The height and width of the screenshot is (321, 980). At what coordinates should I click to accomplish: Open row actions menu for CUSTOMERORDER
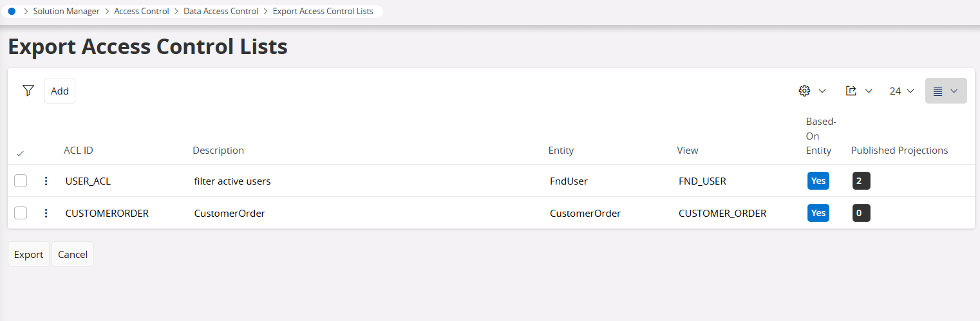pos(46,213)
